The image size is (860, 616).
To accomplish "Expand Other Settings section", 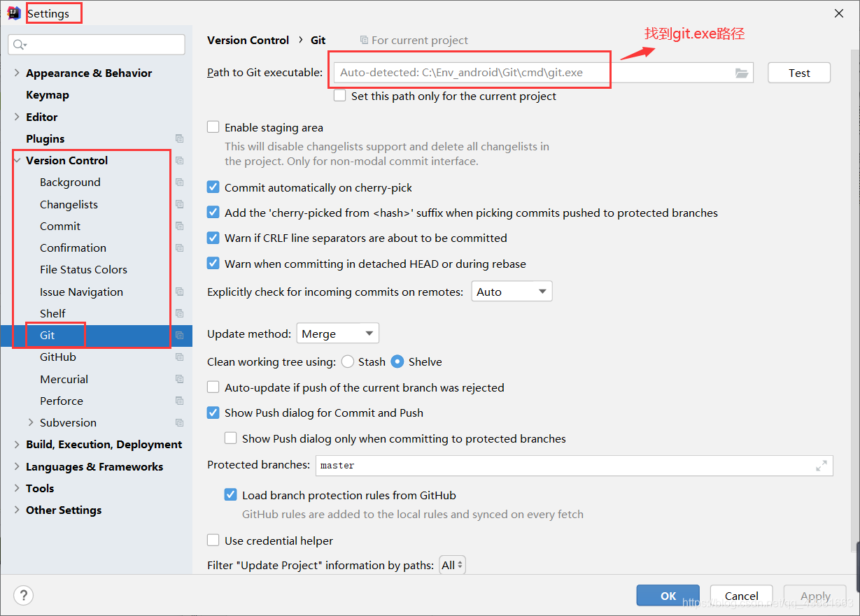I will click(x=17, y=510).
